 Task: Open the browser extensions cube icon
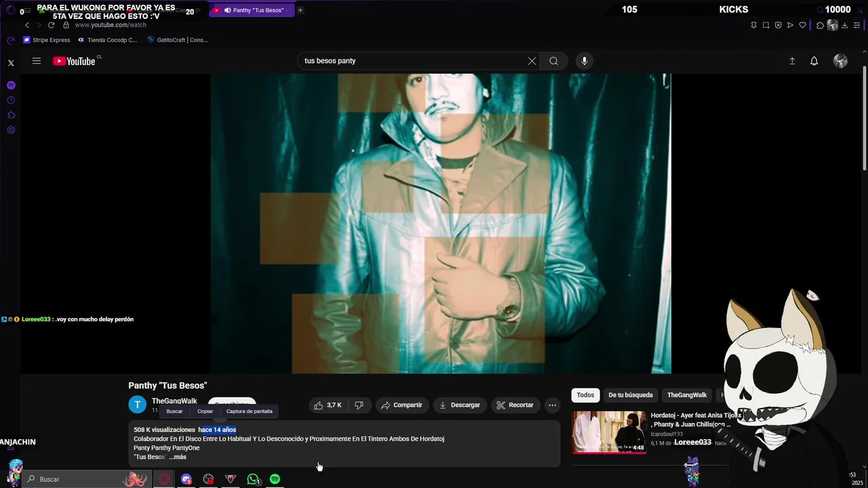coord(820,25)
